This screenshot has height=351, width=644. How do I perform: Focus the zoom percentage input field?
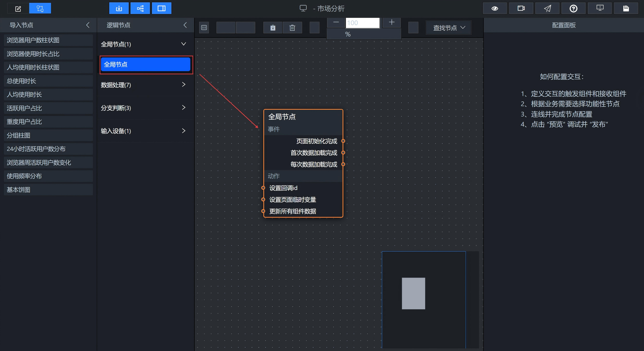363,23
